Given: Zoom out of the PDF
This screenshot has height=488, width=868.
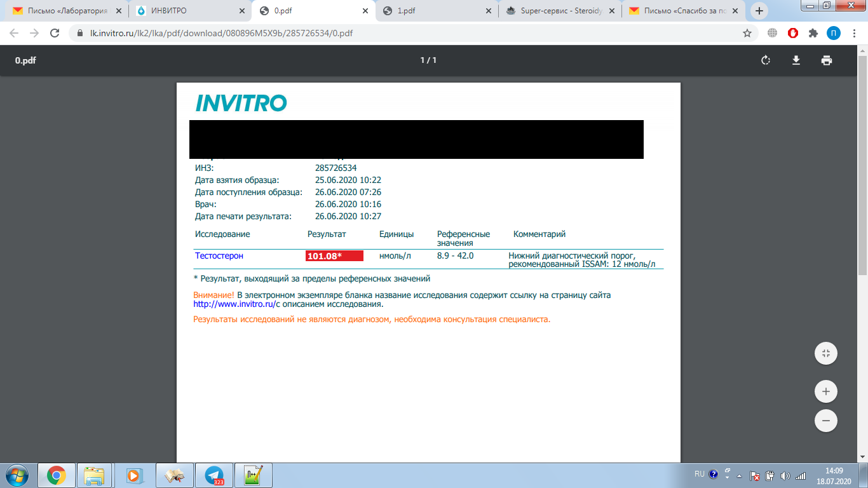Looking at the screenshot, I should coord(826,421).
